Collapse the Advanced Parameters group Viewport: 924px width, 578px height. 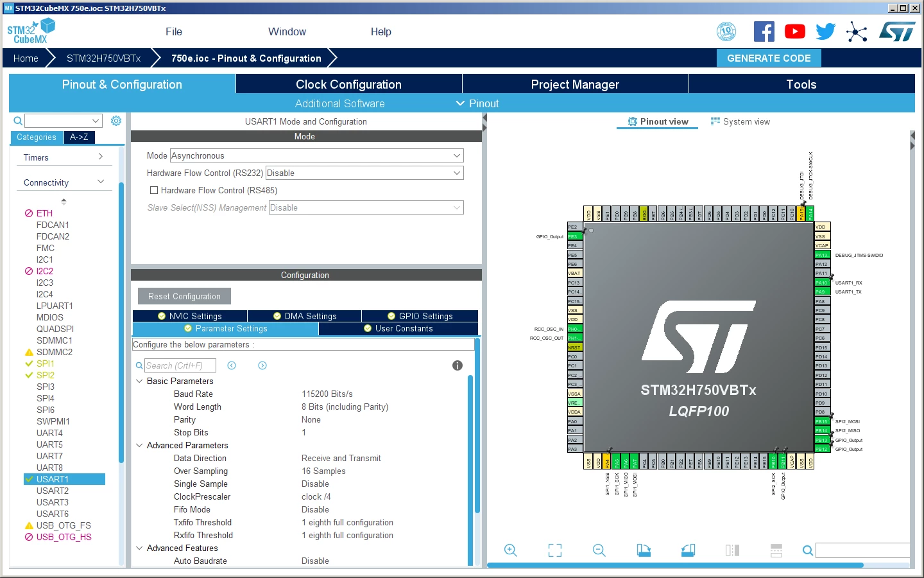click(x=139, y=445)
